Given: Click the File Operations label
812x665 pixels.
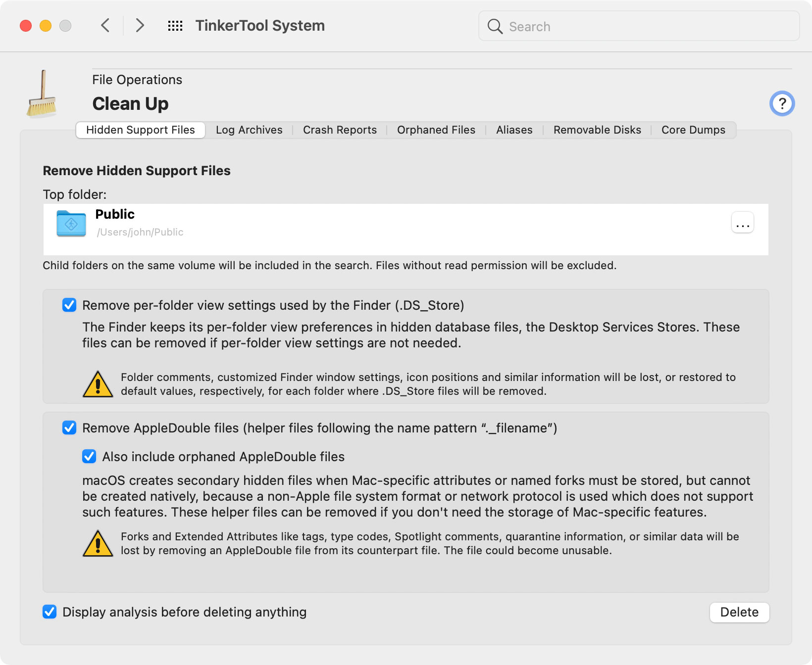Looking at the screenshot, I should click(137, 80).
